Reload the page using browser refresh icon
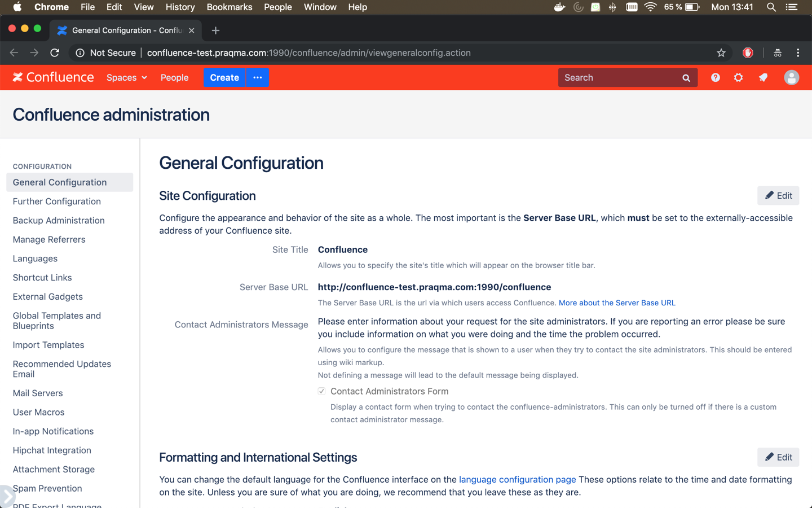The image size is (812, 508). click(55, 53)
